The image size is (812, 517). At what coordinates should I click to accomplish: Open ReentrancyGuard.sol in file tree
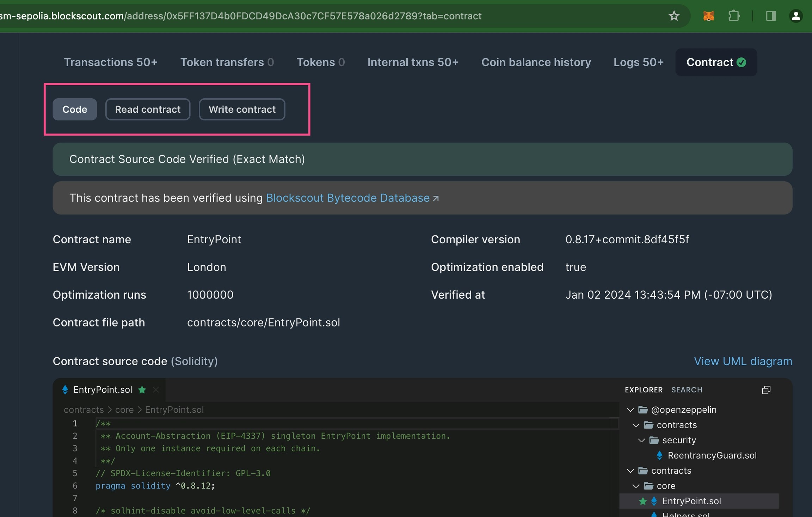712,455
